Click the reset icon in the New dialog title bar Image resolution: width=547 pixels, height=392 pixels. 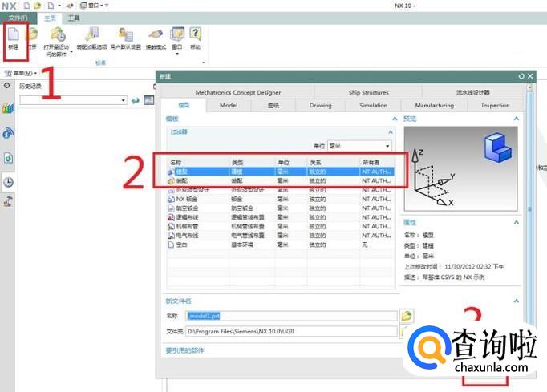click(x=521, y=76)
